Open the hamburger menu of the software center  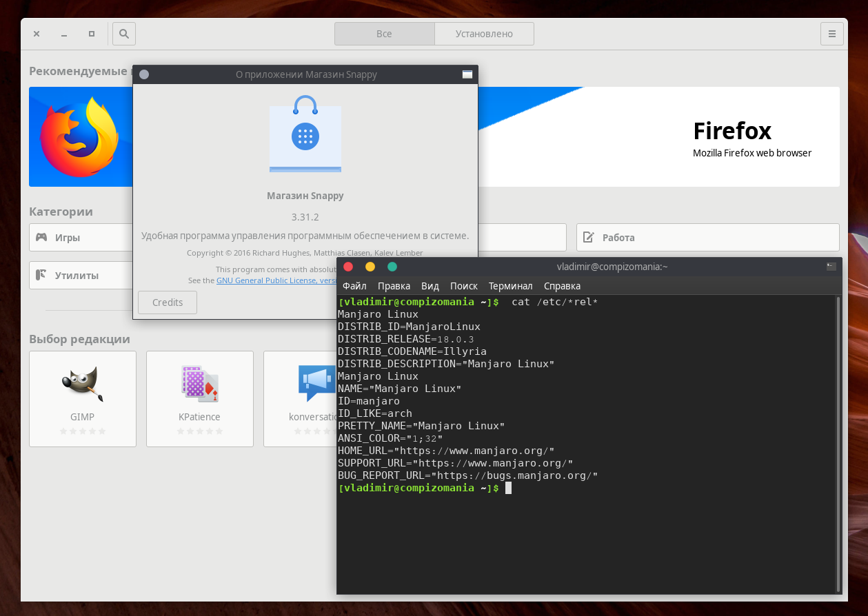coord(831,33)
